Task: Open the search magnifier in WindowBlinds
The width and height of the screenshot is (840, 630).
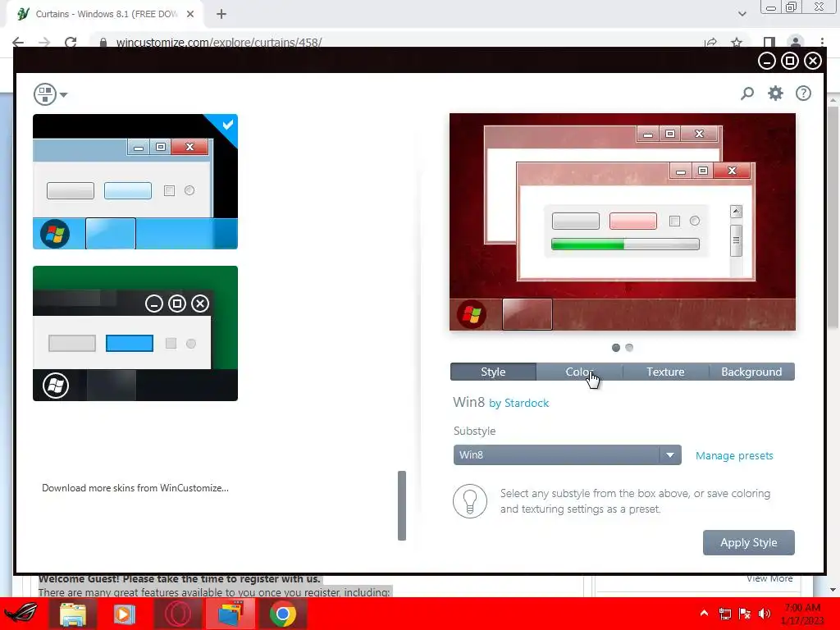Action: (746, 94)
